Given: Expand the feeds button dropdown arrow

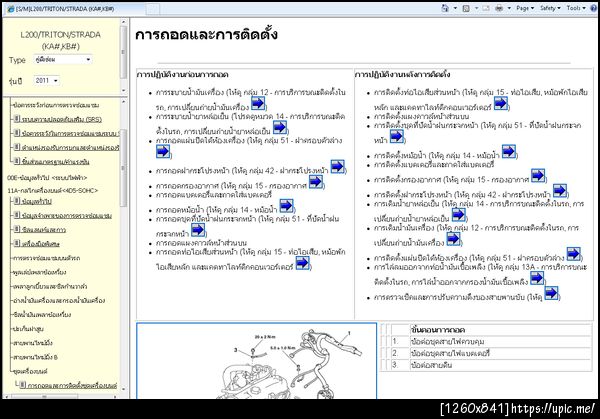Looking at the screenshot, I should coord(476,8).
